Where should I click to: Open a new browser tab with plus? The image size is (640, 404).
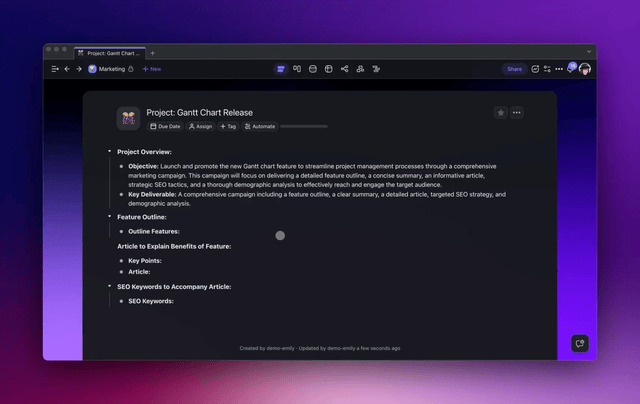(x=153, y=52)
